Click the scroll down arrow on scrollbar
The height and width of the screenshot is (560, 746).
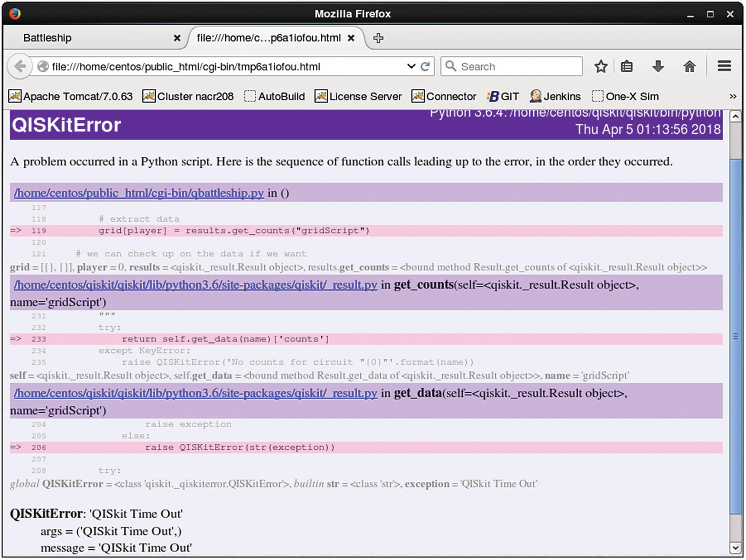coord(735,548)
